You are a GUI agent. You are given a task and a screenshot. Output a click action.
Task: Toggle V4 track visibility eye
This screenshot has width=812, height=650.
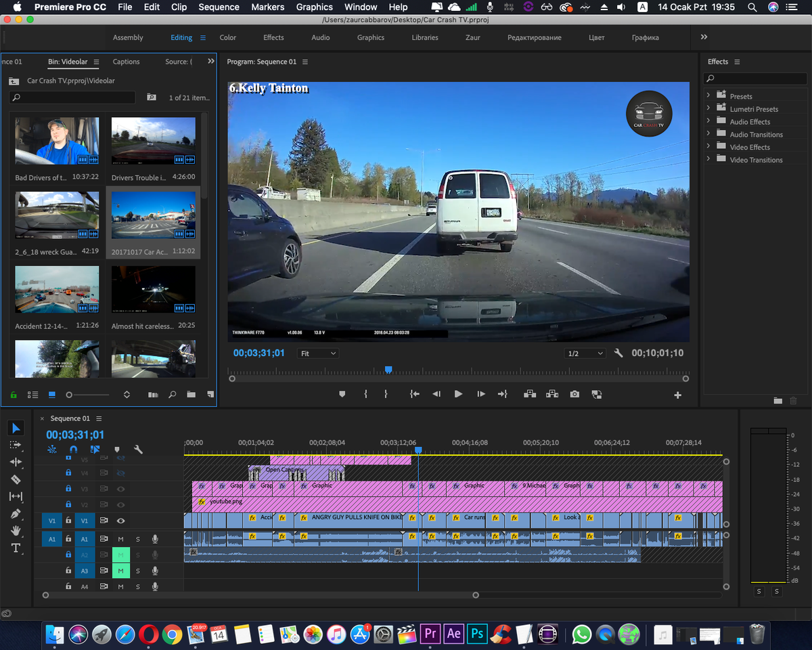point(121,473)
